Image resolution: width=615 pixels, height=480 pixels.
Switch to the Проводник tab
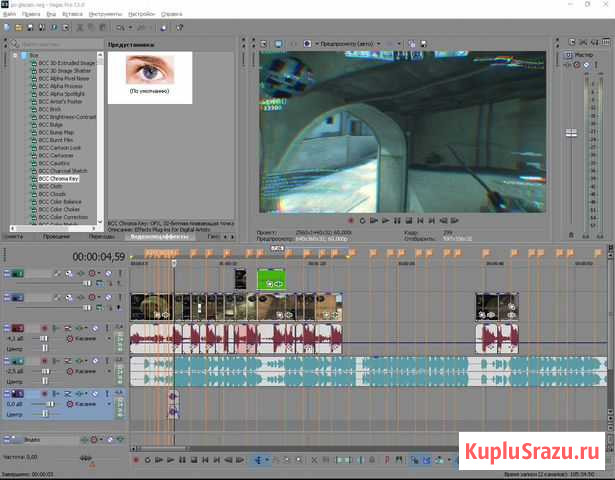(56, 236)
